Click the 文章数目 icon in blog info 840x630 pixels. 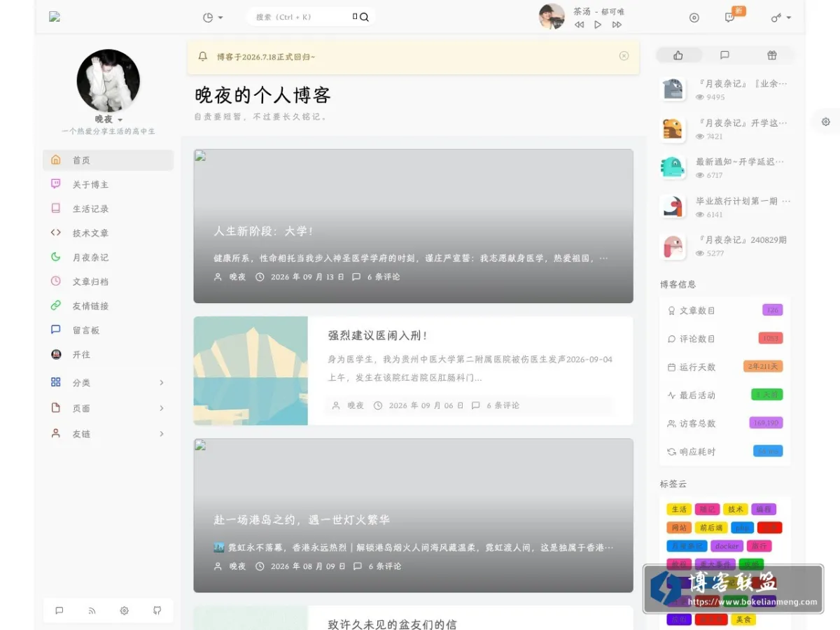(x=672, y=311)
